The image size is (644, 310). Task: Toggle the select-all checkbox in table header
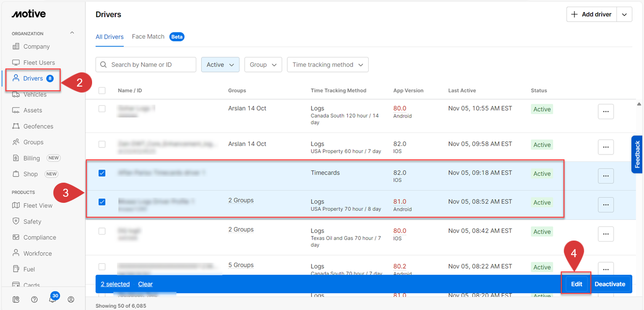[102, 91]
